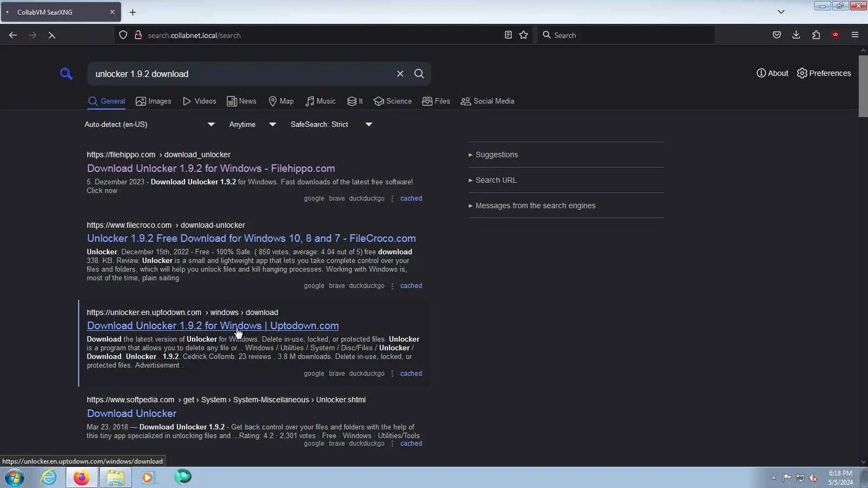The height and width of the screenshot is (488, 868).
Task: Open the Pocket save button
Action: 777,35
